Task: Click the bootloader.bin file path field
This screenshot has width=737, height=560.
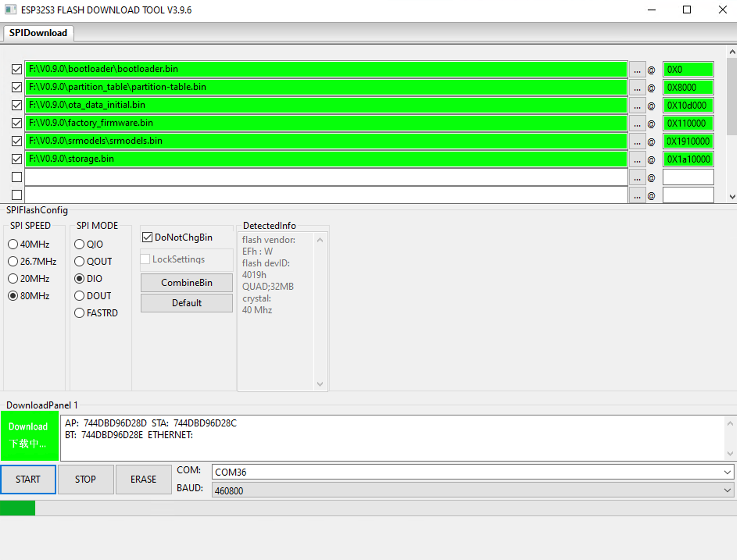Action: (326, 69)
